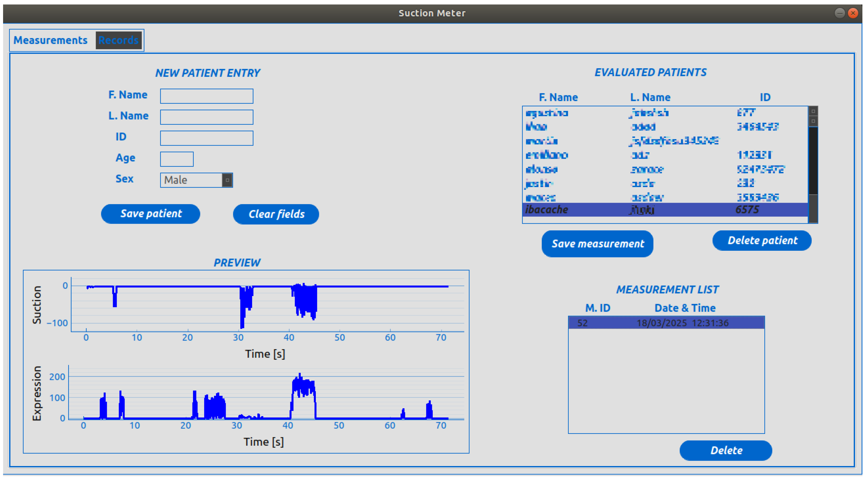Click the Delete button under Measurement List
Image resolution: width=868 pixels, height=480 pixels.
726,450
